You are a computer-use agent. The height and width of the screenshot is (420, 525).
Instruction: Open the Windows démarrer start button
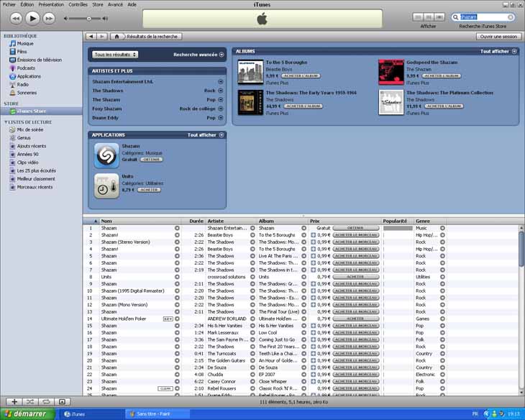click(27, 414)
